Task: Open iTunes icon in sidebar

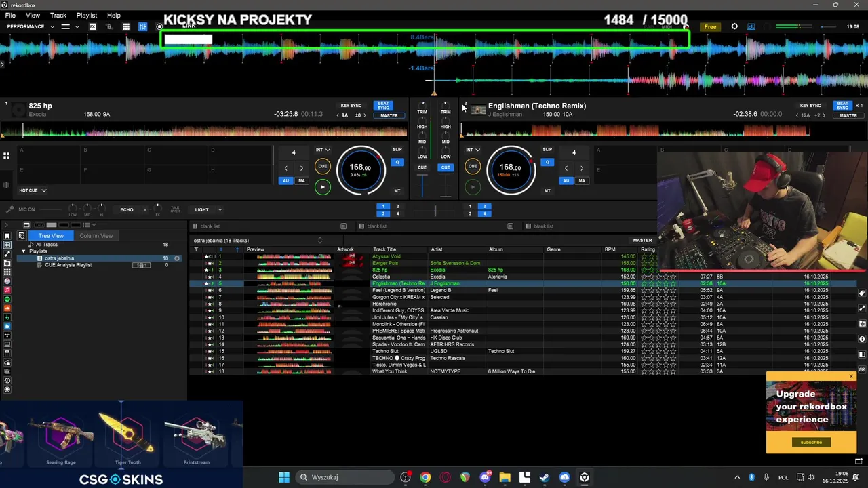Action: tap(7, 281)
